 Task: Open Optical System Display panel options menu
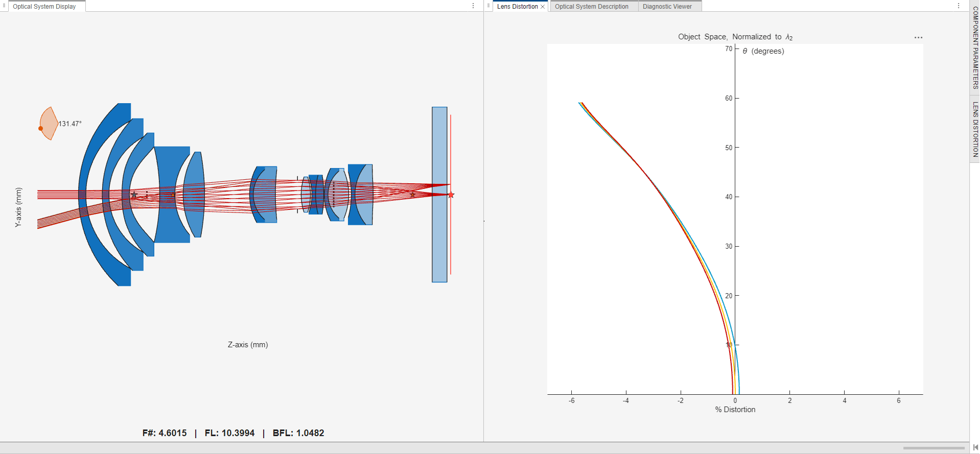point(473,6)
